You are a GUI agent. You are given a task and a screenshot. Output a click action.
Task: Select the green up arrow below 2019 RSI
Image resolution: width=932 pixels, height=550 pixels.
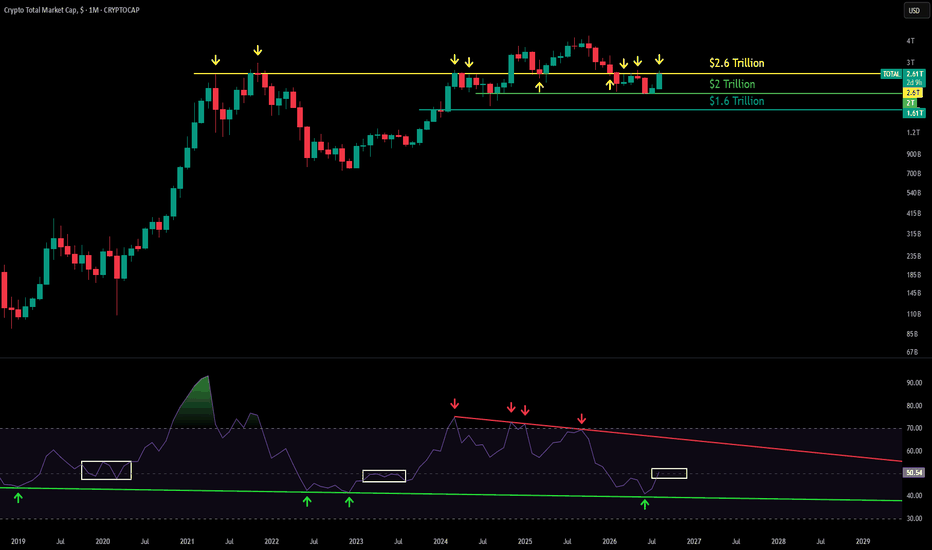[18, 498]
